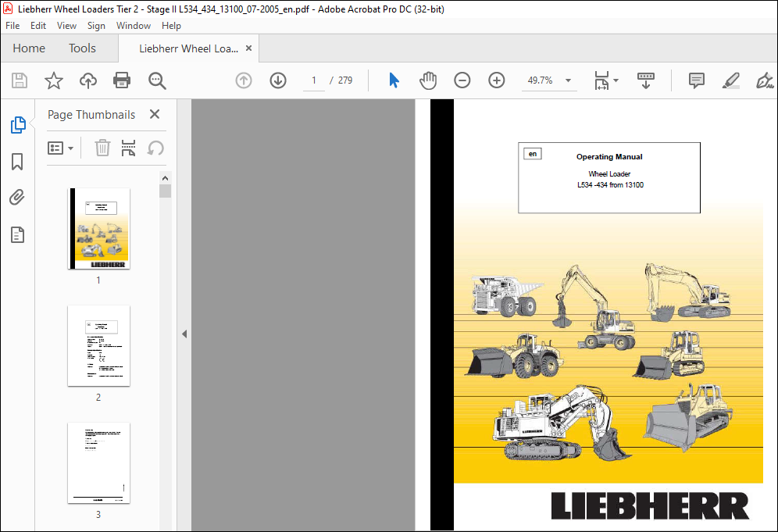This screenshot has width=778, height=532.
Task: Click the L534 -434 from 13100 text
Action: pyautogui.click(x=610, y=184)
